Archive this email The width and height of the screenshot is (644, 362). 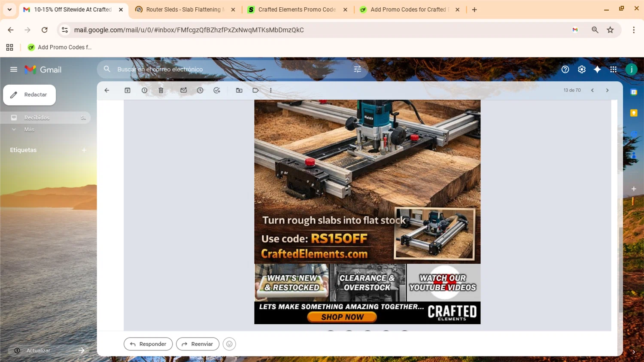128,91
